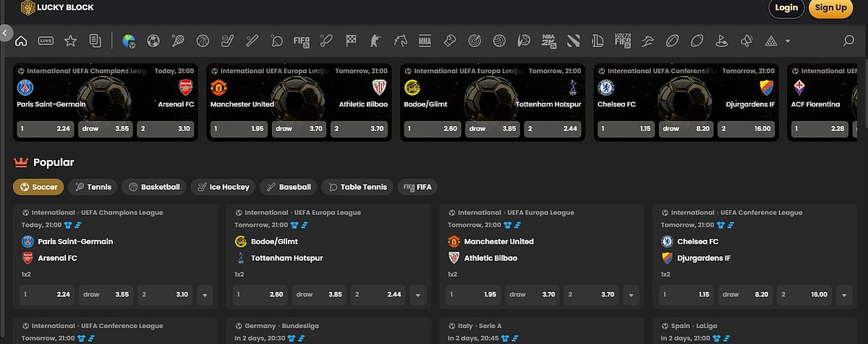
Task: Expand markets for Manchester United vs Athletic Bilbao card
Action: point(631,295)
